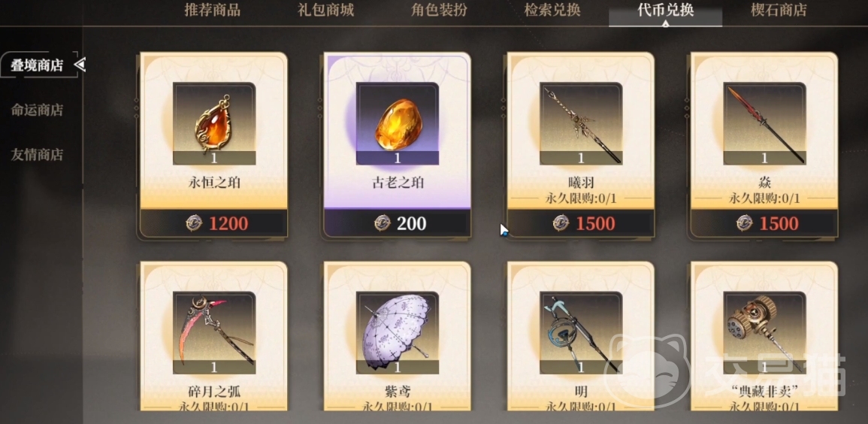This screenshot has height=424, width=868.
Task: Open 友情商店 in the sidebar
Action: [x=37, y=154]
